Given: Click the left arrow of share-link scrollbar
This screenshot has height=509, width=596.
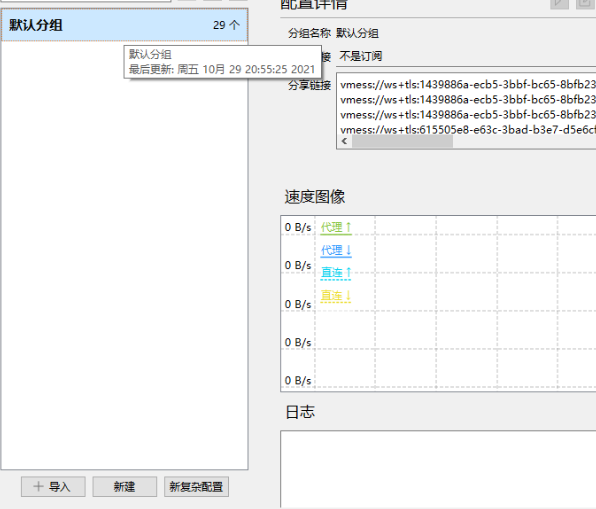Looking at the screenshot, I should point(344,141).
